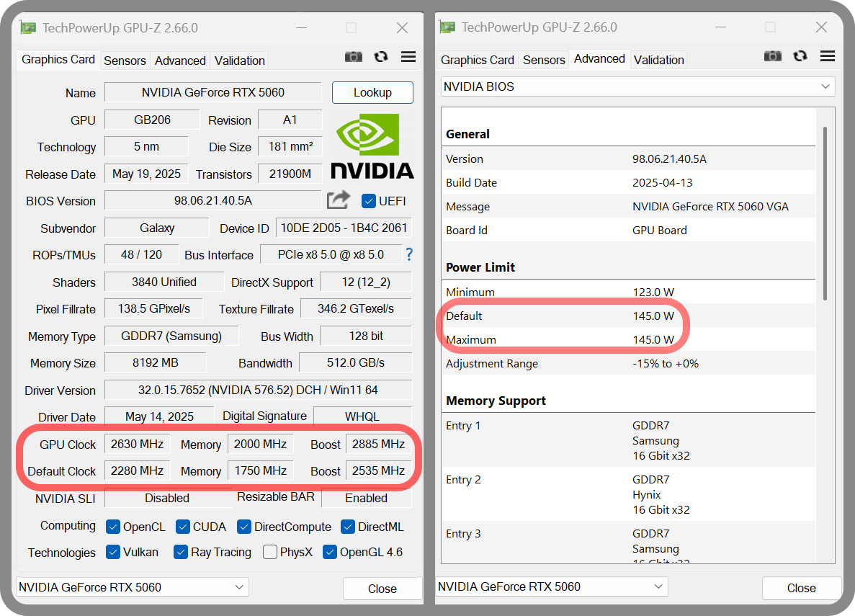The height and width of the screenshot is (616, 855).
Task: Switch to Sensors tab in right window
Action: [544, 60]
